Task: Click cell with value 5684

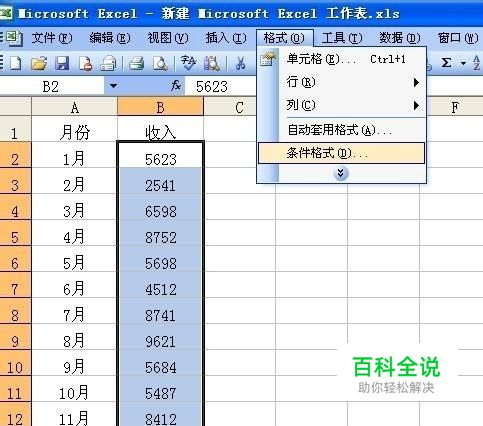Action: click(160, 363)
